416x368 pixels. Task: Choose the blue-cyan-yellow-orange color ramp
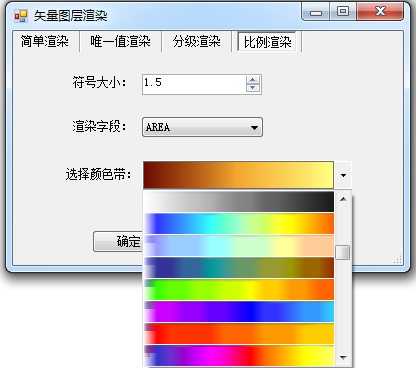tap(239, 223)
